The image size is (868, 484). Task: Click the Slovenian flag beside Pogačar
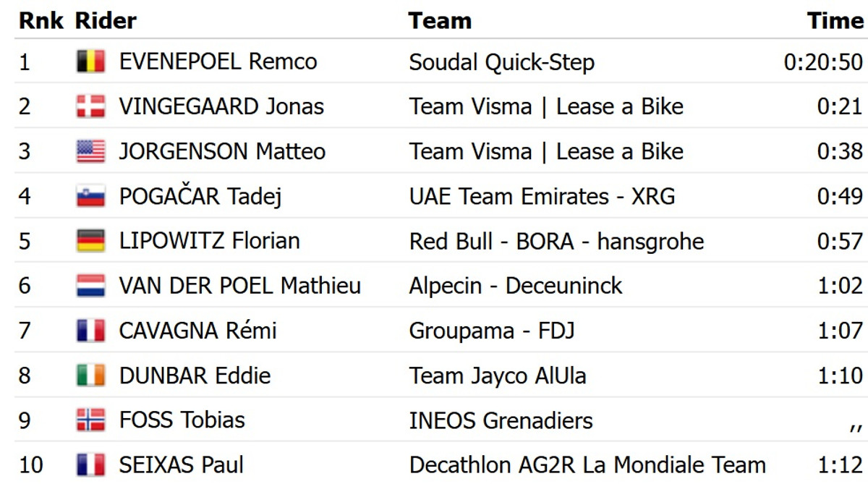(90, 196)
